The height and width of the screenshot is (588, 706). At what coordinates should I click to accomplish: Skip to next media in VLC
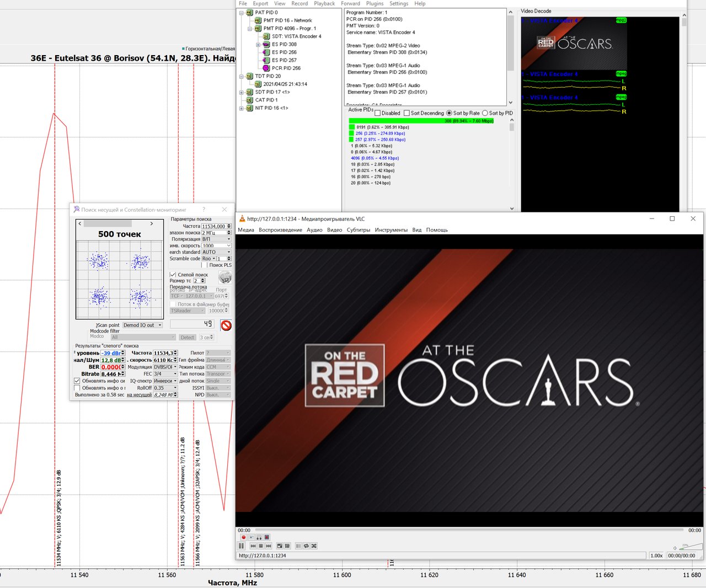[x=269, y=546]
